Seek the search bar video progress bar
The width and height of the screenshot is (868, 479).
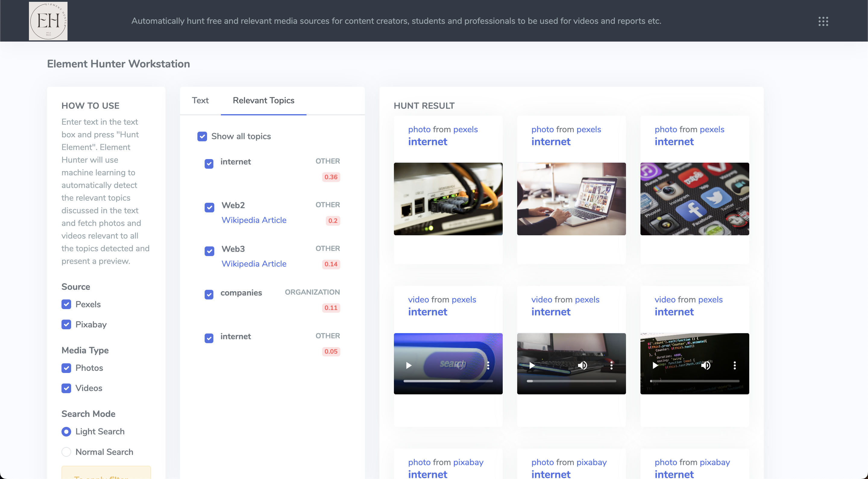click(x=448, y=381)
